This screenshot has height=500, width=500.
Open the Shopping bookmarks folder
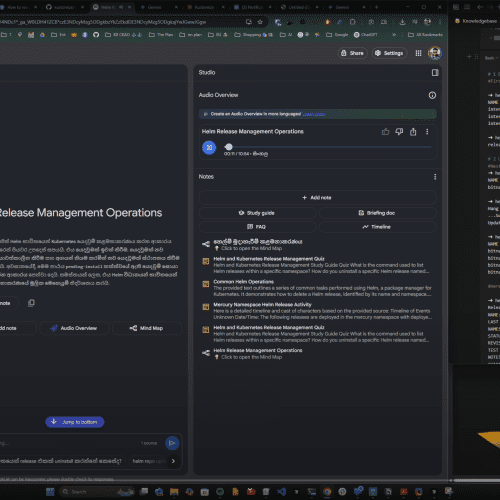coord(253,35)
